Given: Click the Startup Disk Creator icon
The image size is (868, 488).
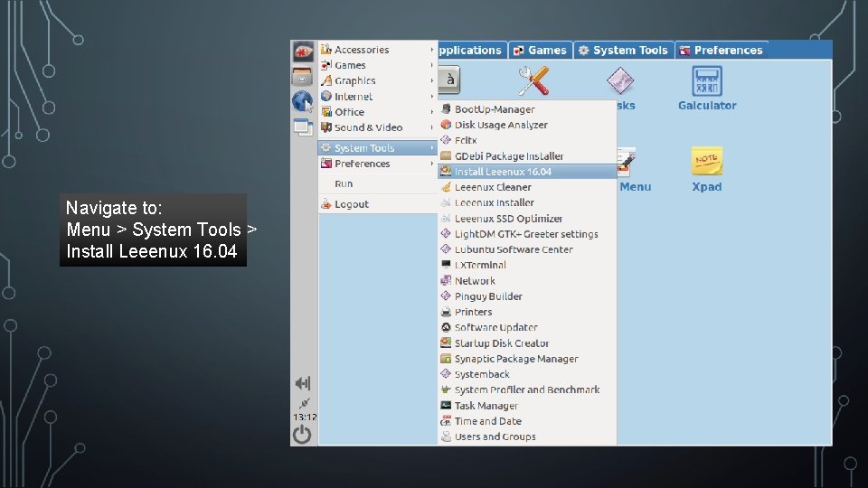Looking at the screenshot, I should (446, 343).
